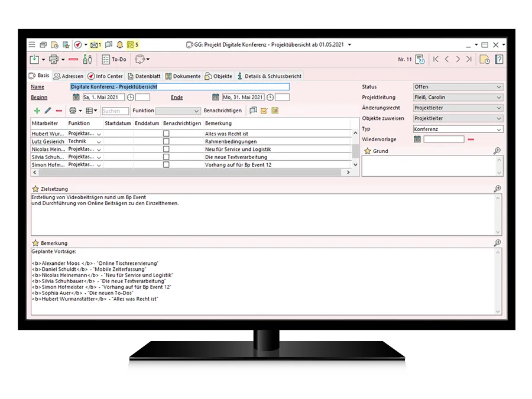
Task: Click the green plus to add employee
Action: click(37, 111)
